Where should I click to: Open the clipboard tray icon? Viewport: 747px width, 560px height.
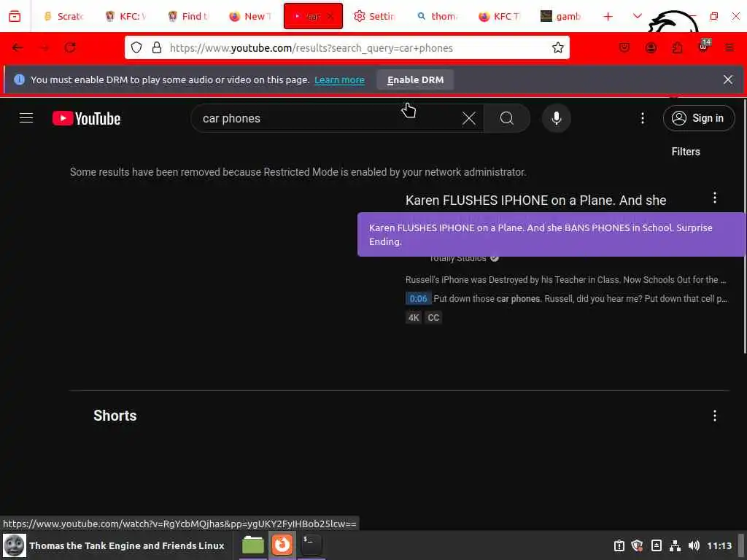(x=619, y=545)
